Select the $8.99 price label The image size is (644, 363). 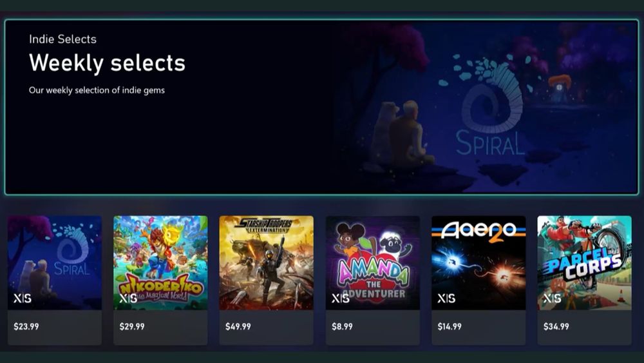342,326
